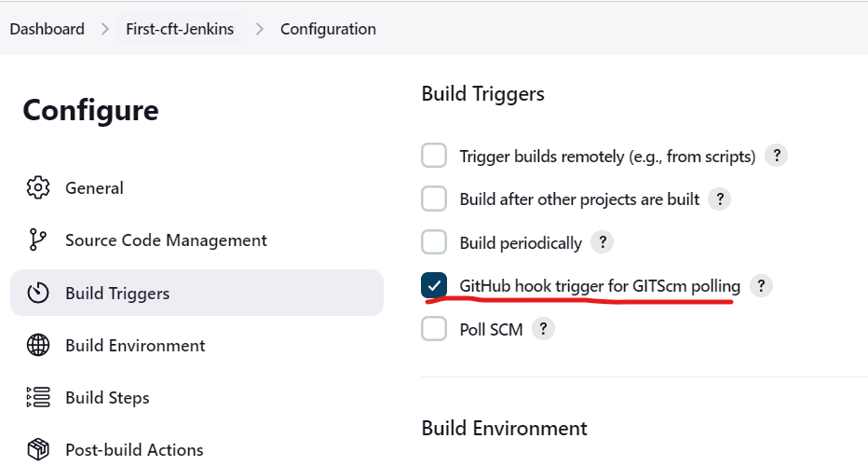Open help for Poll SCM
Viewport: 868px width, 466px height.
point(543,329)
